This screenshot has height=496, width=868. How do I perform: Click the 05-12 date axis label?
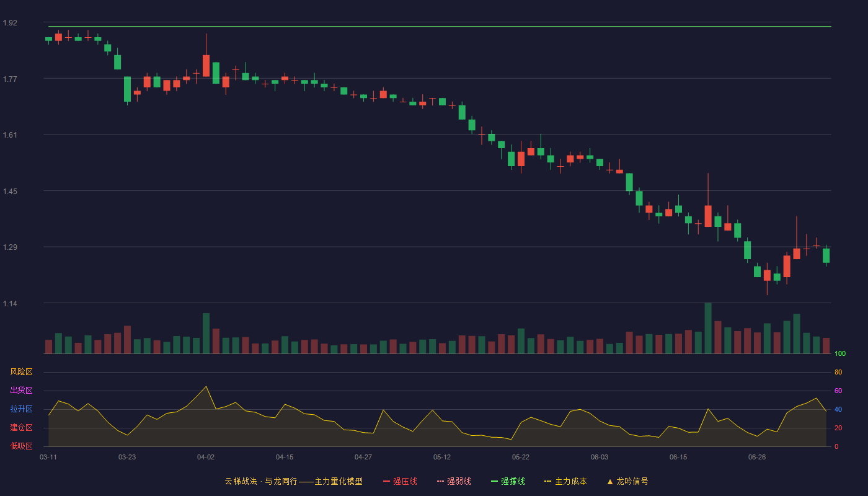point(442,457)
